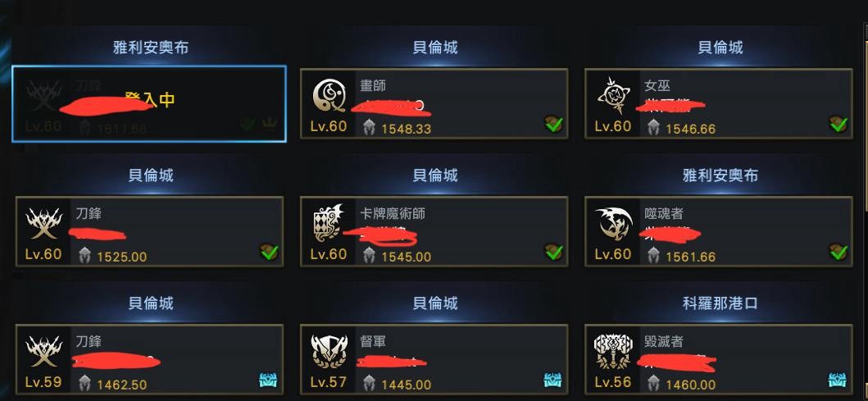Toggle the green checkmark on the 女巫 card
This screenshot has height=401, width=868.
coord(838,124)
